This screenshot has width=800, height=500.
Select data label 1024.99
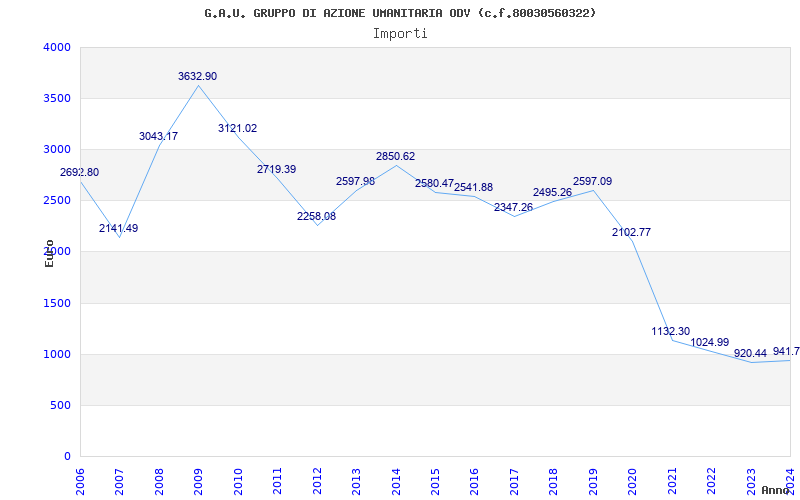tap(710, 342)
